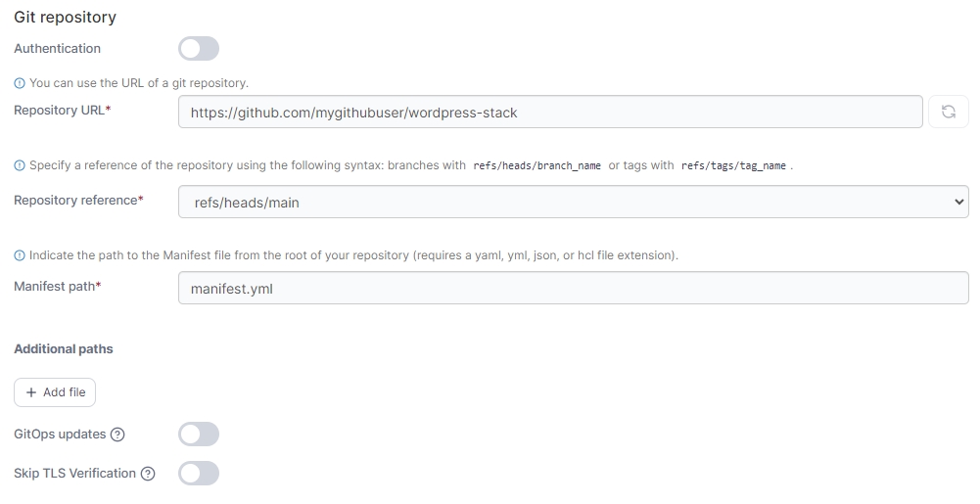
Task: Click the refs/tags/tag_name code snippet
Action: tap(733, 166)
